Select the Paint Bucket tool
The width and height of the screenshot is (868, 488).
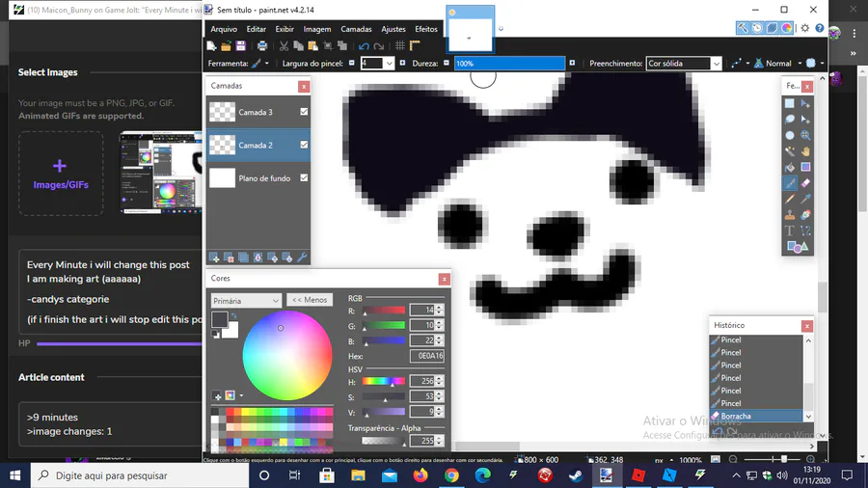click(789, 167)
